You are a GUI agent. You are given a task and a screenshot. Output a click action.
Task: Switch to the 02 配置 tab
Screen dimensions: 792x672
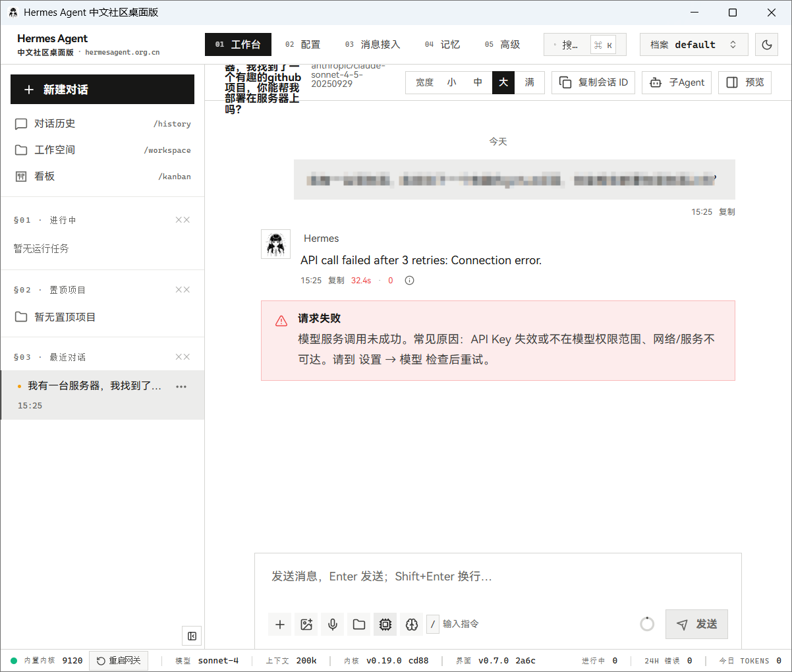pos(302,44)
